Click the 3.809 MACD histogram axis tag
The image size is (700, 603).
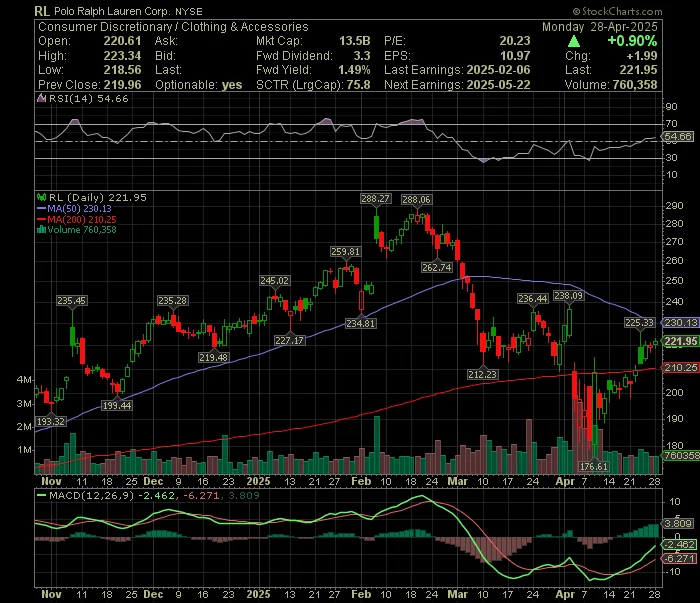(678, 524)
